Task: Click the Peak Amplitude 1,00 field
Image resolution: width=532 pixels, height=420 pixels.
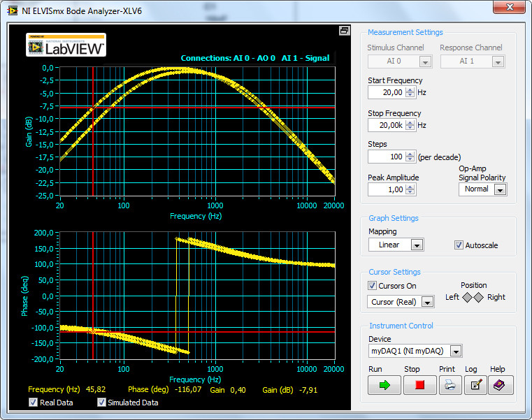Action: pyautogui.click(x=387, y=189)
